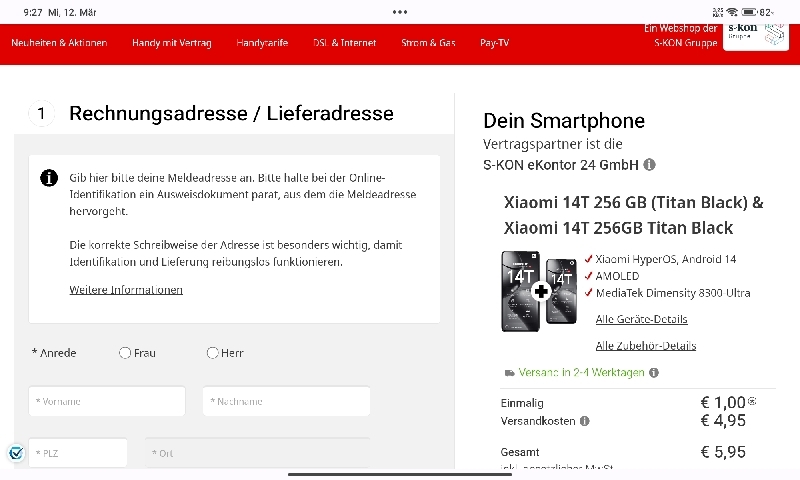The height and width of the screenshot is (480, 800).
Task: Open the Strom & Gas menu
Action: point(428,43)
